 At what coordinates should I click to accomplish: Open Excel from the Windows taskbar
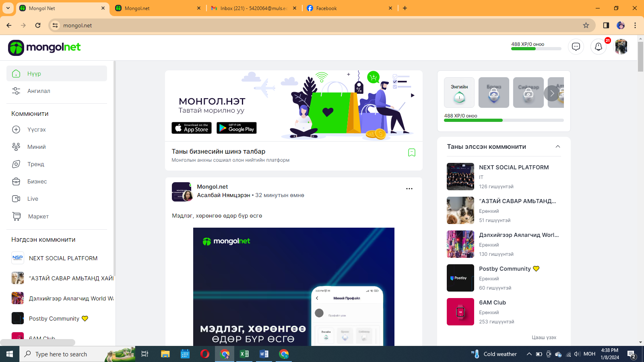(x=244, y=354)
